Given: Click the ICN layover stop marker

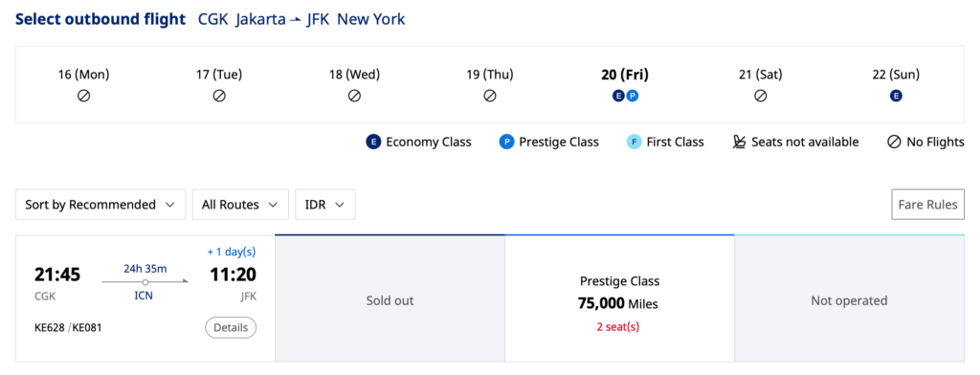Looking at the screenshot, I should pos(145,282).
